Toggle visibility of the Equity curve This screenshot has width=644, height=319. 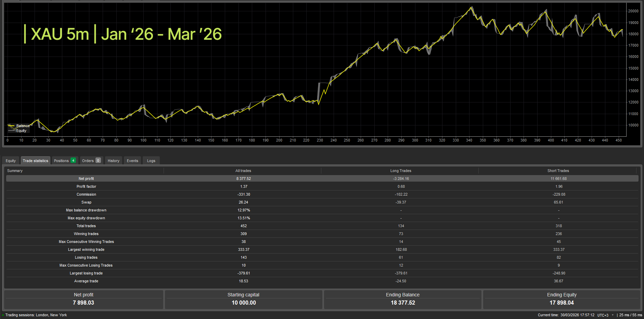(x=21, y=130)
